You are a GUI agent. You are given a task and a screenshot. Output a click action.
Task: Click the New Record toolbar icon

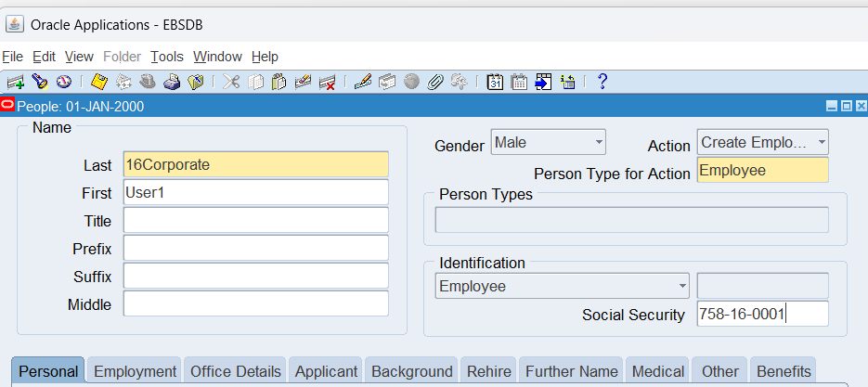(x=16, y=83)
